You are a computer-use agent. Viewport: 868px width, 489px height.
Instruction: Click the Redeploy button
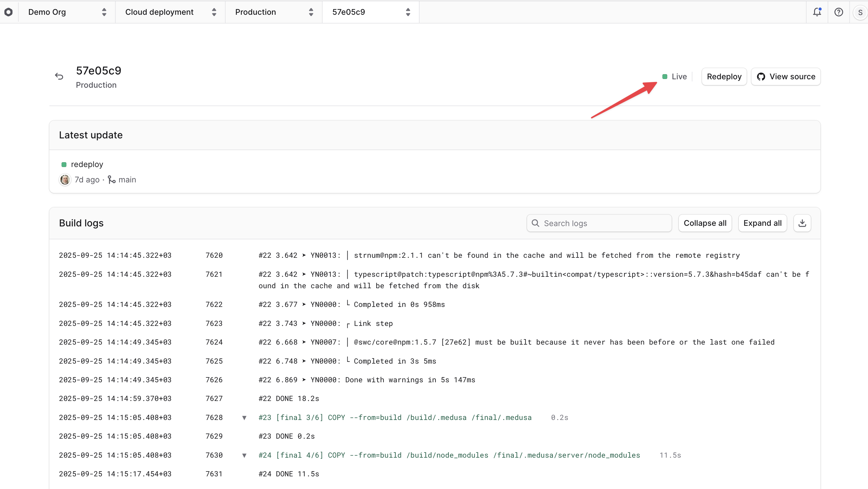coord(723,77)
